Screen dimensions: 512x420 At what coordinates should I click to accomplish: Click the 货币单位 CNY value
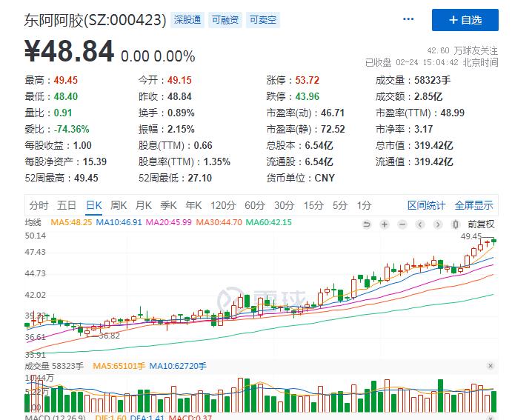pyautogui.click(x=325, y=179)
